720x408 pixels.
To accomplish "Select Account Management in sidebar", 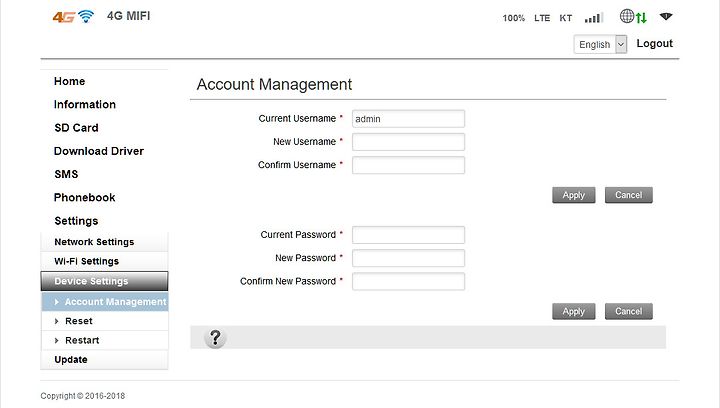I will point(105,302).
